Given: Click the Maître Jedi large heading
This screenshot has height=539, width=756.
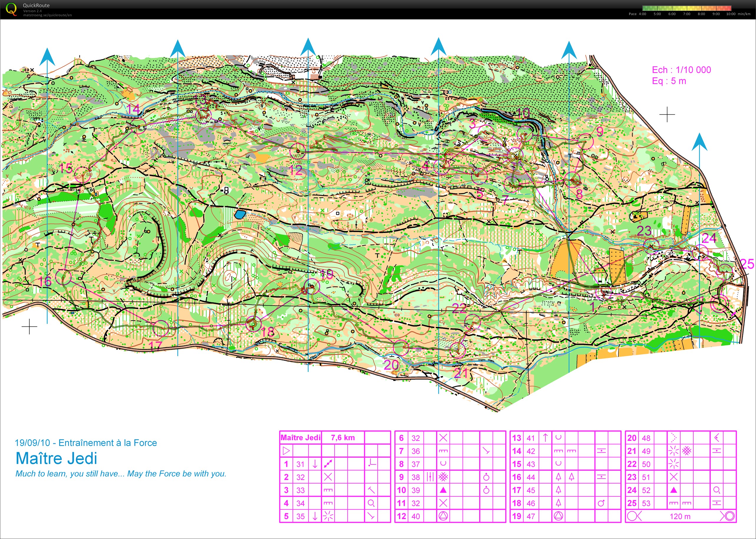Looking at the screenshot, I should pyautogui.click(x=56, y=458).
